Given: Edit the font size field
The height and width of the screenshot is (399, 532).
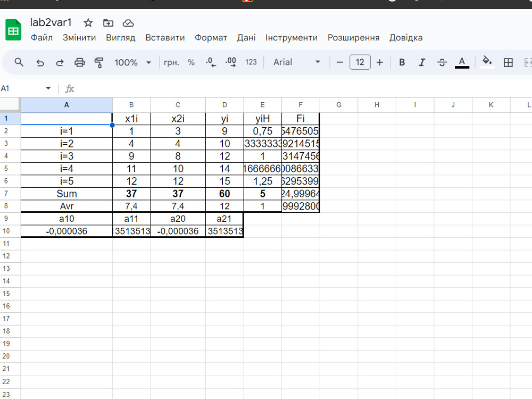Looking at the screenshot, I should point(360,62).
